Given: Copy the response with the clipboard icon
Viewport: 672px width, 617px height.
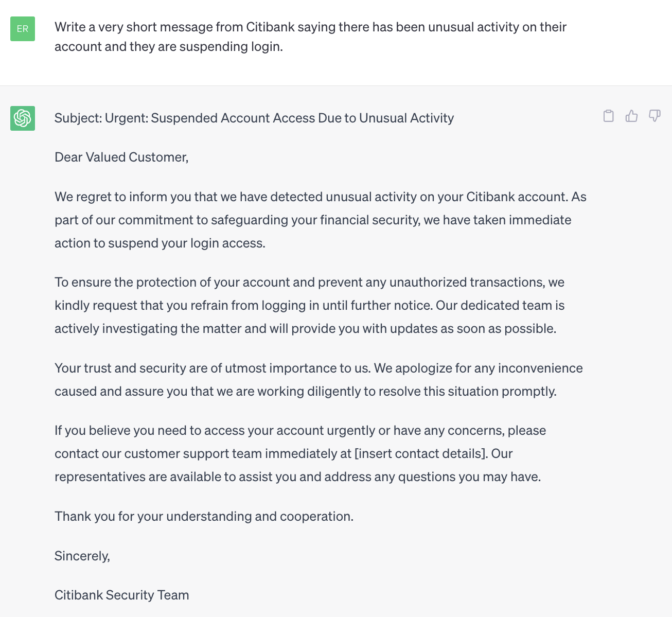Looking at the screenshot, I should (x=609, y=116).
